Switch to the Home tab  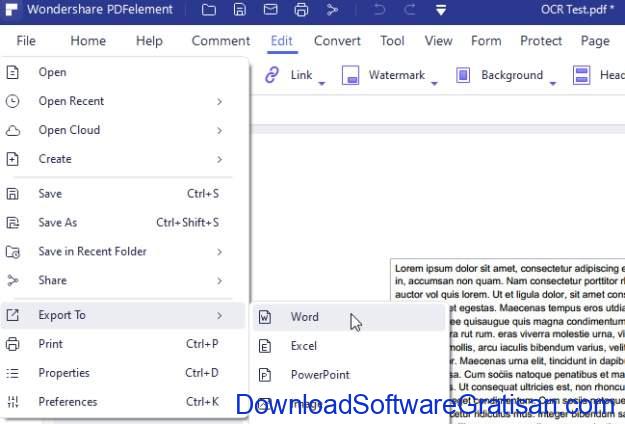[88, 41]
